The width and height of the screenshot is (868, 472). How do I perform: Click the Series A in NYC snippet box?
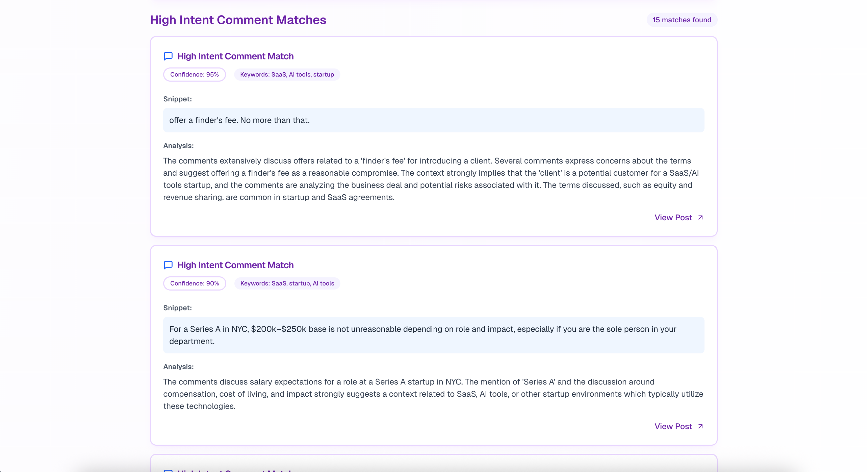(433, 335)
